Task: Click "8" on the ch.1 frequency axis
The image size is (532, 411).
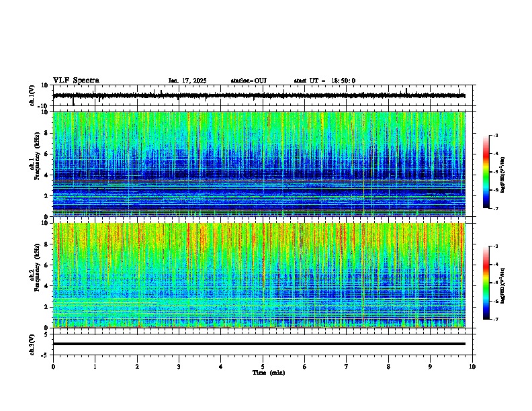Action: point(47,133)
